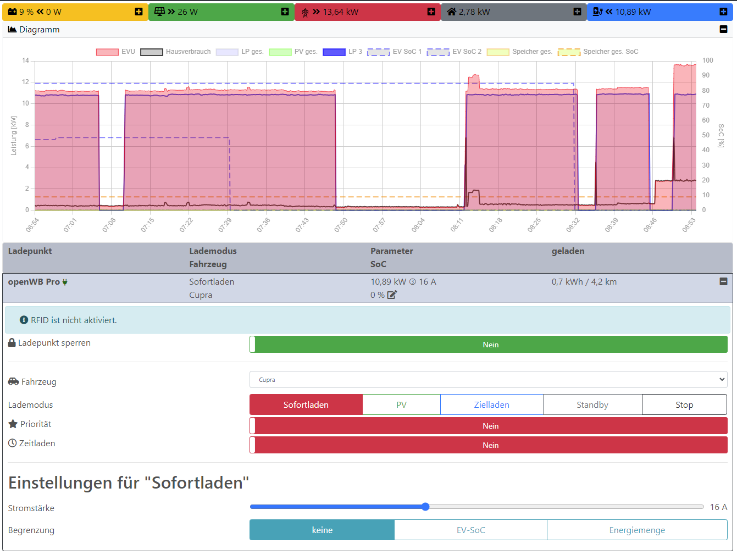Viewport: 737px width, 560px height.
Task: Collapse the Diagramm panel
Action: 723,29
